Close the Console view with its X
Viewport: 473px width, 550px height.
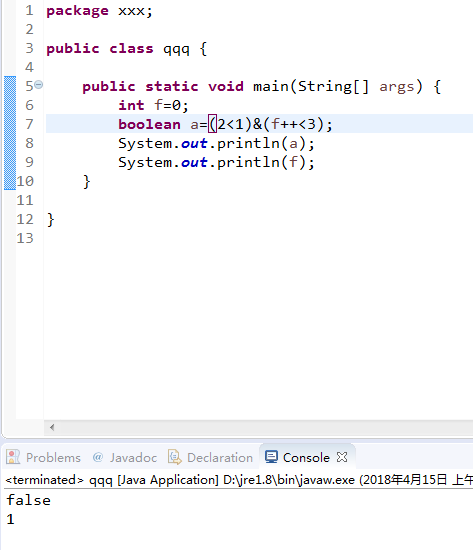tap(342, 457)
